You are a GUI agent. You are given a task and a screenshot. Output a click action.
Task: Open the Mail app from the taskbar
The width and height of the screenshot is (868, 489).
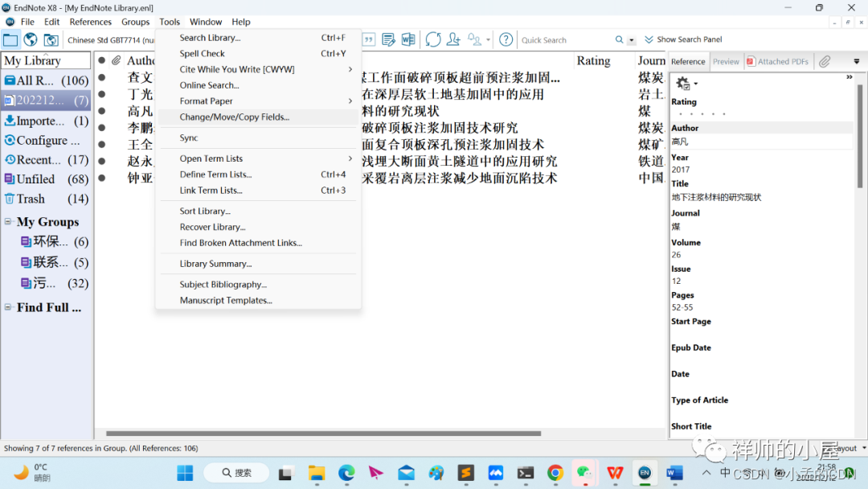coord(407,473)
